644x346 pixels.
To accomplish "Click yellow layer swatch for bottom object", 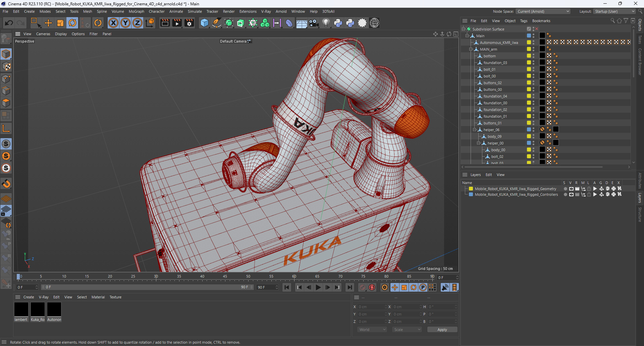I will click(529, 56).
